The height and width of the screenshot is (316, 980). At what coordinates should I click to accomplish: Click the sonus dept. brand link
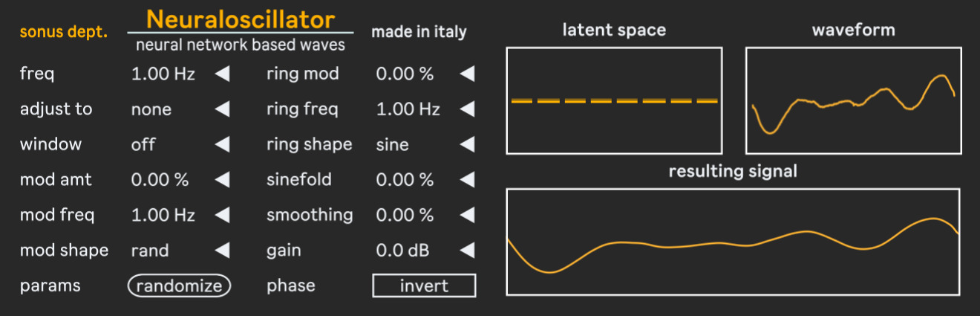tap(63, 33)
